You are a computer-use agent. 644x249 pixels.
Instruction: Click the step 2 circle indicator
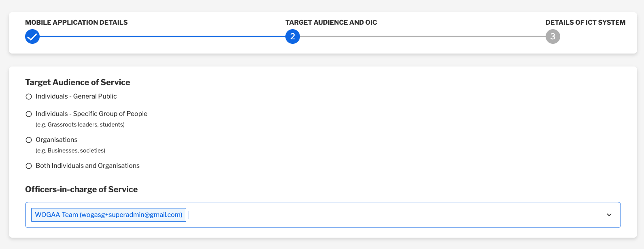pyautogui.click(x=293, y=36)
